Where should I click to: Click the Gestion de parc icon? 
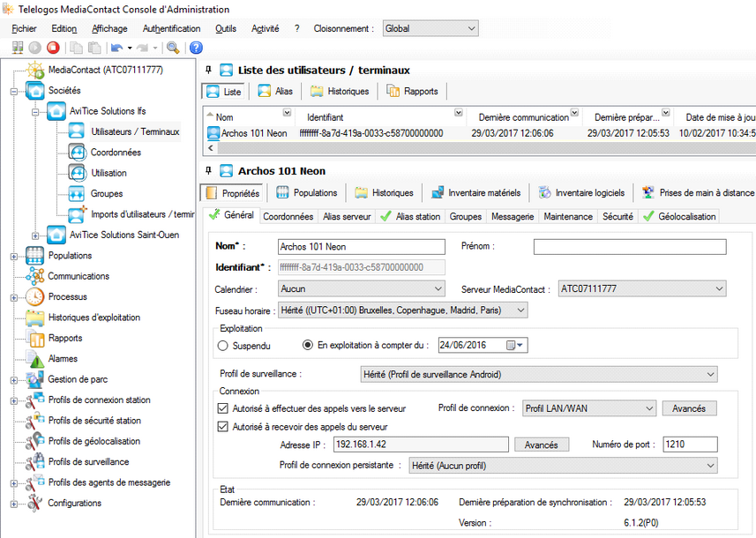35,379
